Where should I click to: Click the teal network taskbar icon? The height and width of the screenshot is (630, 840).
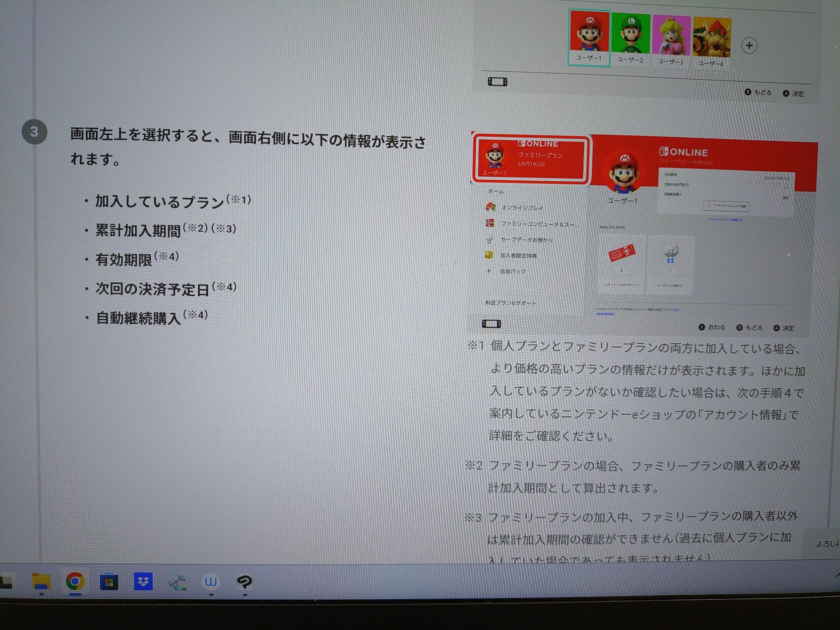point(177,582)
